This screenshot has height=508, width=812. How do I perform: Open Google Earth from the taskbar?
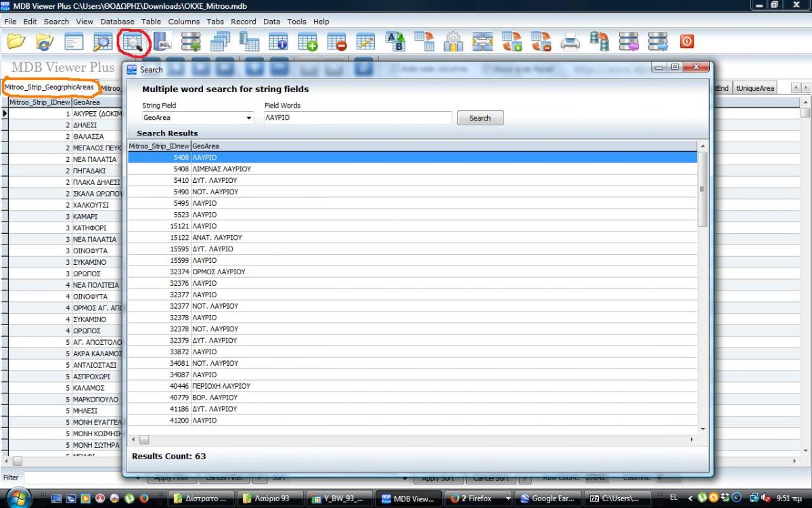click(548, 499)
